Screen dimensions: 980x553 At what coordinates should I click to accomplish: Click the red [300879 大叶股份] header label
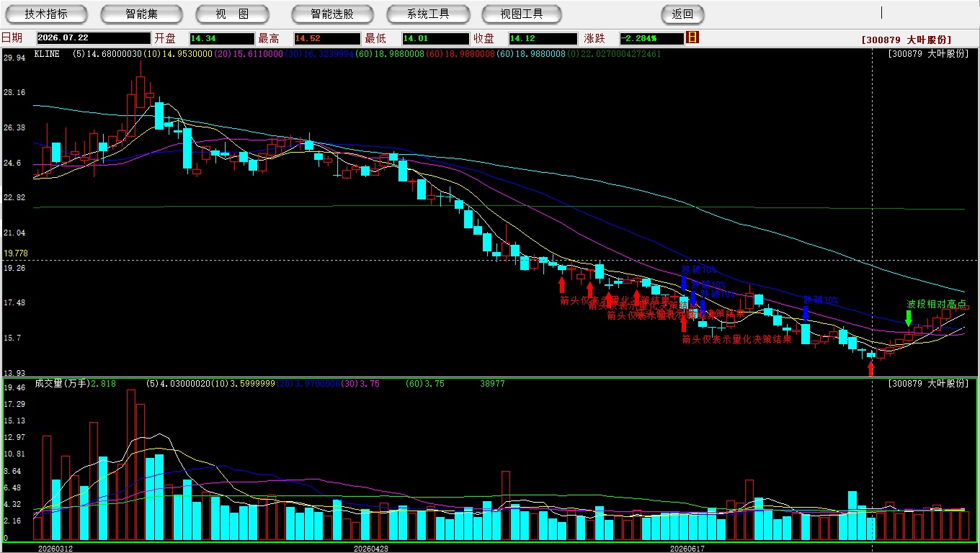(906, 40)
